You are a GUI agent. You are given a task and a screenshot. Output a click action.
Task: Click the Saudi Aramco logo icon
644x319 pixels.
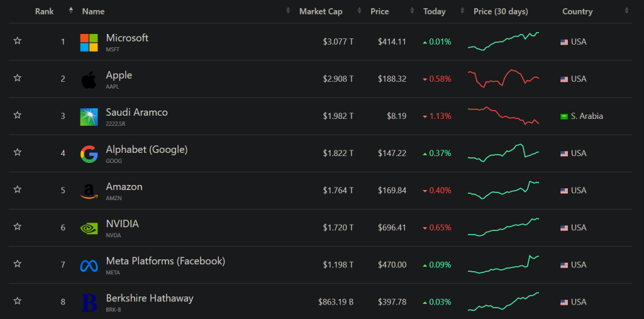coord(89,117)
